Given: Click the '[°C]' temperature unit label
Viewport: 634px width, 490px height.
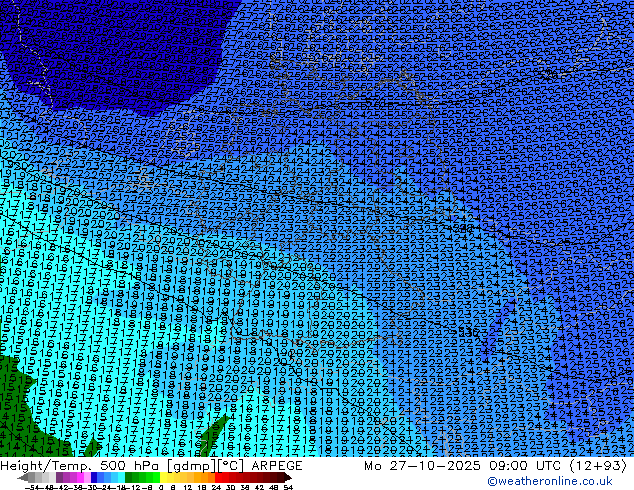Looking at the screenshot, I should point(231,466).
